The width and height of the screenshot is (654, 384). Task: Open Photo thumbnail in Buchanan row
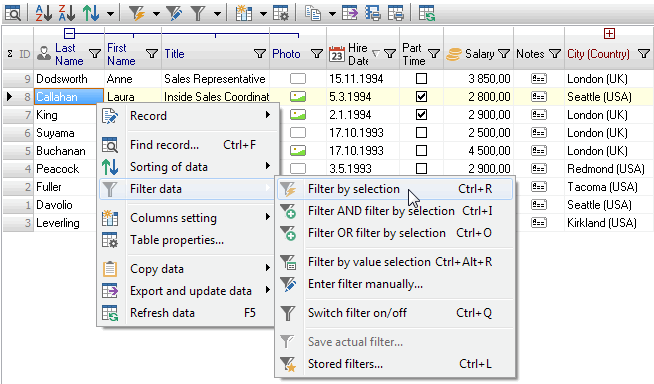click(298, 151)
